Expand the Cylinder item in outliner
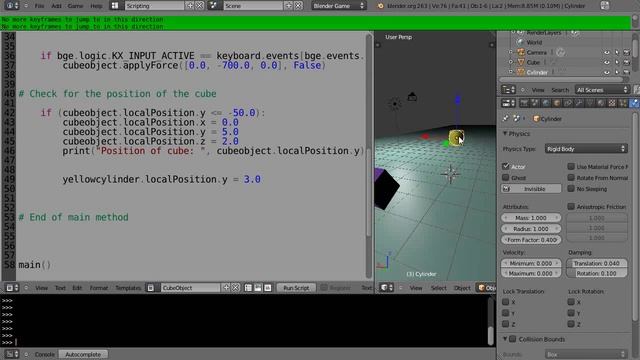The image size is (640, 360). pos(511,72)
